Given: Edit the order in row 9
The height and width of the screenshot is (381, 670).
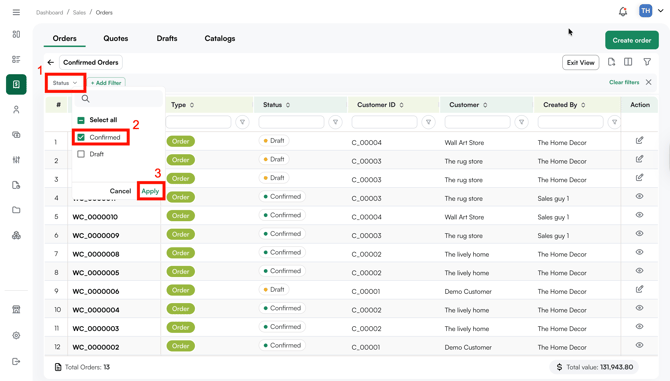Looking at the screenshot, I should coord(639,289).
